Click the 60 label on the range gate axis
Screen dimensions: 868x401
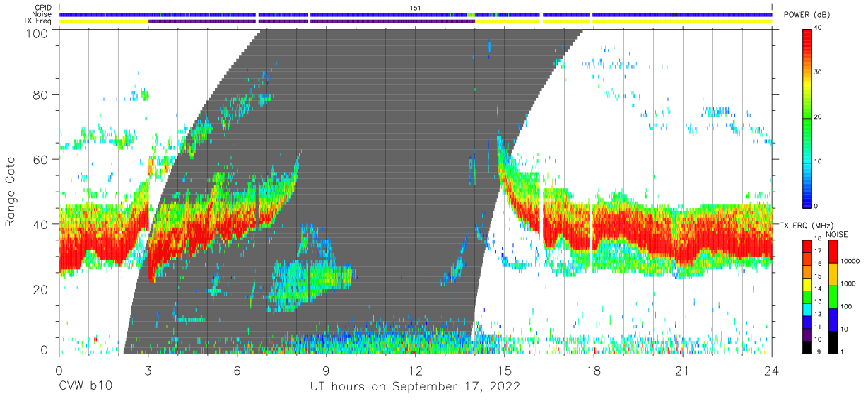40,159
